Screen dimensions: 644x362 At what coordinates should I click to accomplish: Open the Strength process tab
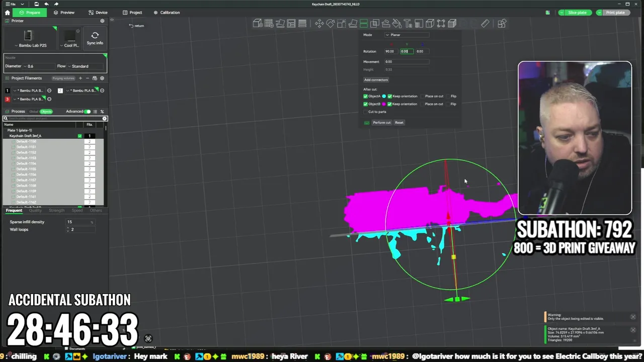tap(56, 210)
